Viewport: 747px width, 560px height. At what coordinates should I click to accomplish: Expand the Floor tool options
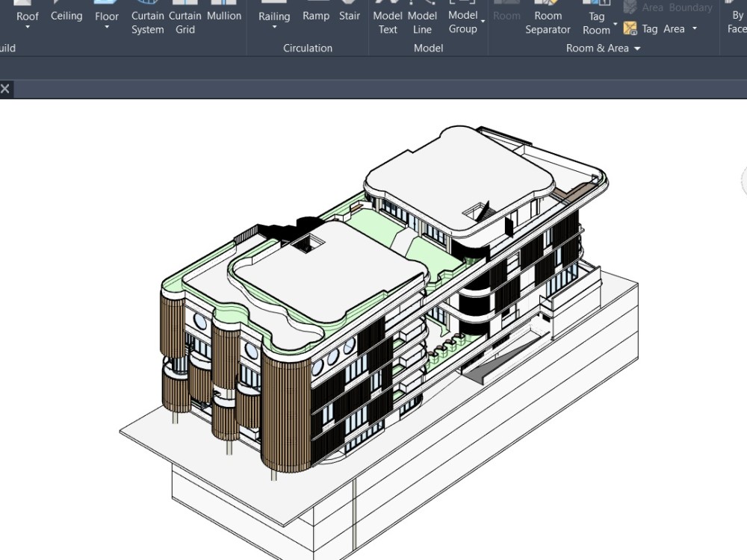tap(106, 28)
